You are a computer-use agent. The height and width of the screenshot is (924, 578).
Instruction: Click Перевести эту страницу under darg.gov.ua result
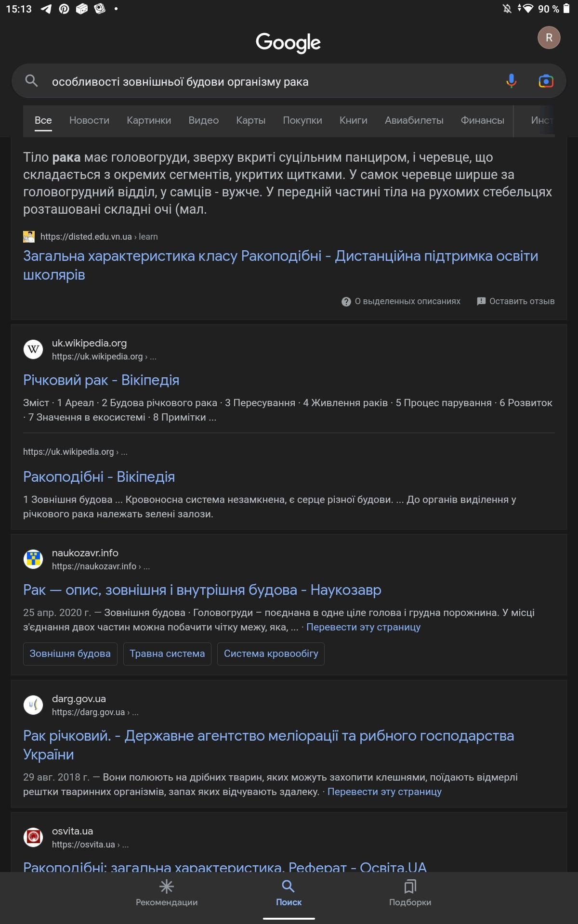tap(384, 792)
